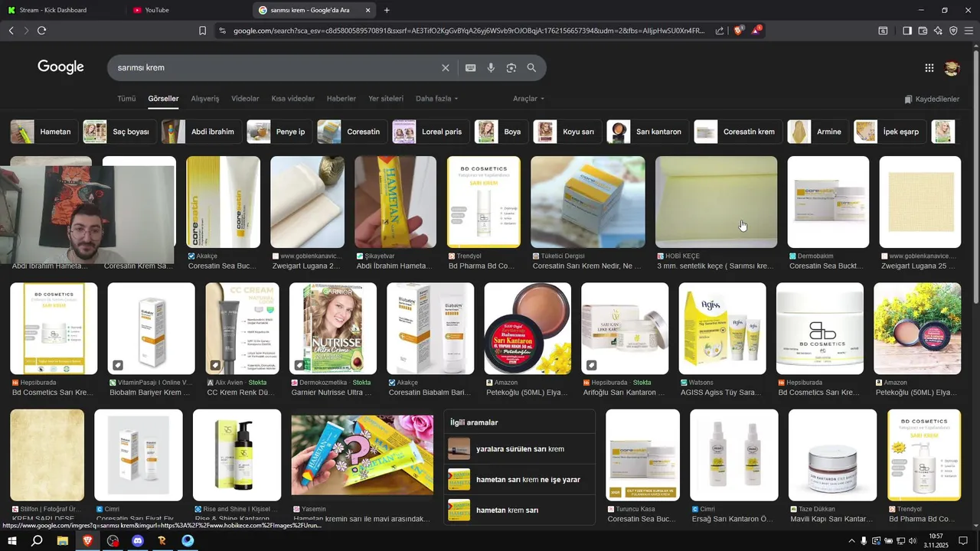Switch to the Tümü tab

pos(126,99)
